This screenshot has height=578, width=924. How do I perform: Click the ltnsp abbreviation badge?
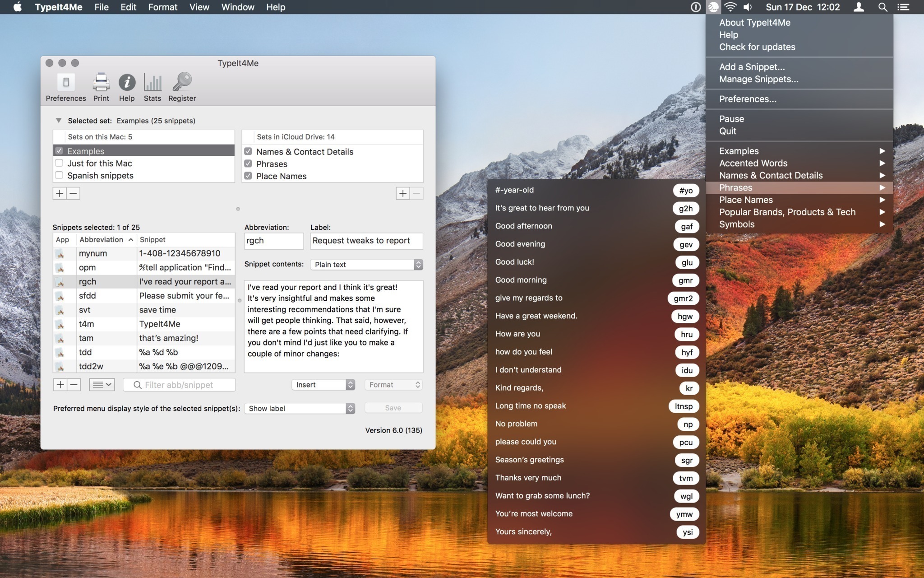tap(684, 406)
